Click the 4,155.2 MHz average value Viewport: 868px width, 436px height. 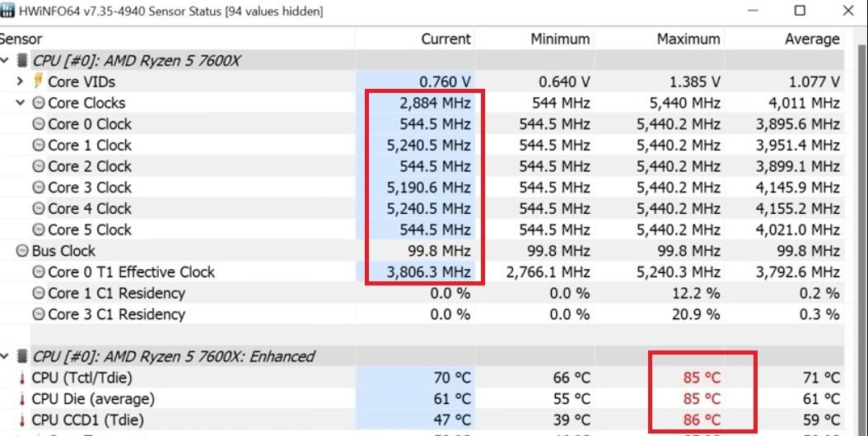point(798,209)
